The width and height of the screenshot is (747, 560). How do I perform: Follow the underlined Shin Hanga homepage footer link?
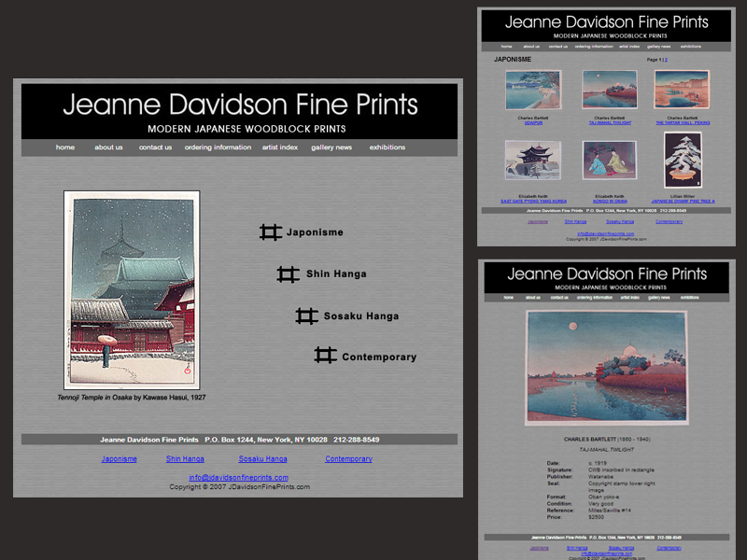[x=185, y=459]
